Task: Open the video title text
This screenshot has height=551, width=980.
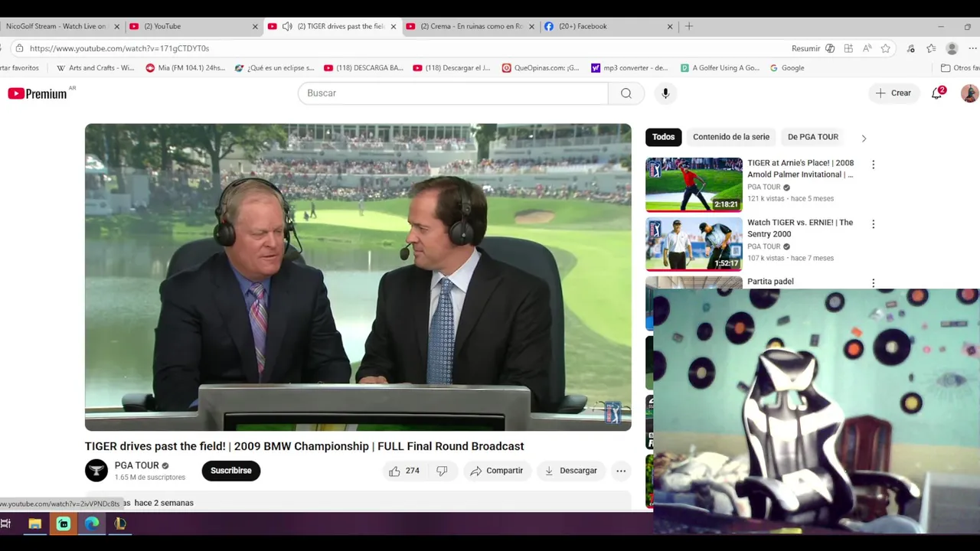Action: (305, 446)
